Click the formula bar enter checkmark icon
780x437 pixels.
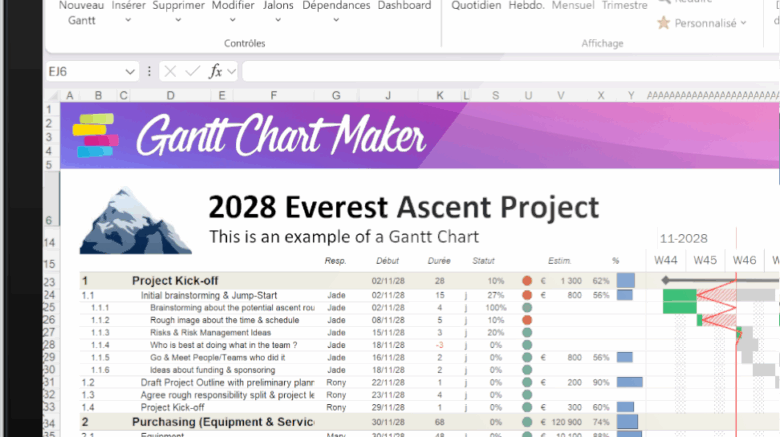(x=192, y=72)
